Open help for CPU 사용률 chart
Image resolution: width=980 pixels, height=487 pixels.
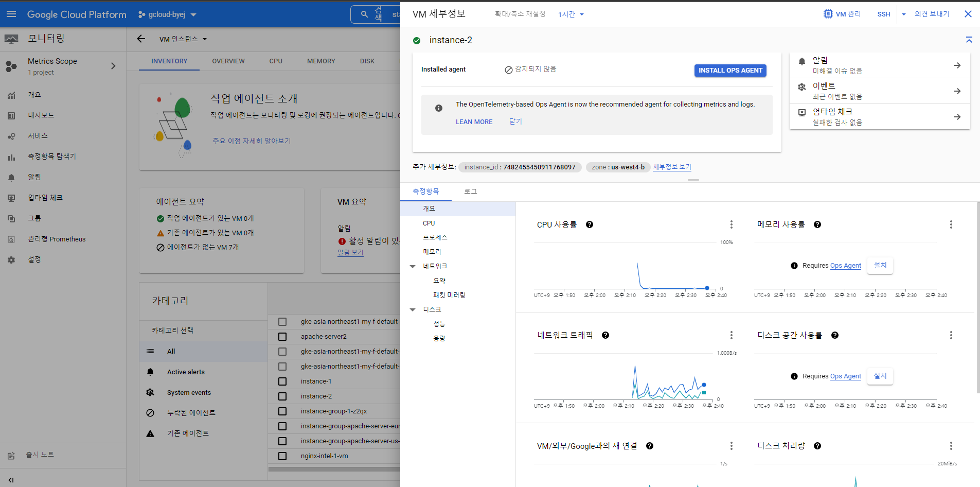pyautogui.click(x=590, y=224)
